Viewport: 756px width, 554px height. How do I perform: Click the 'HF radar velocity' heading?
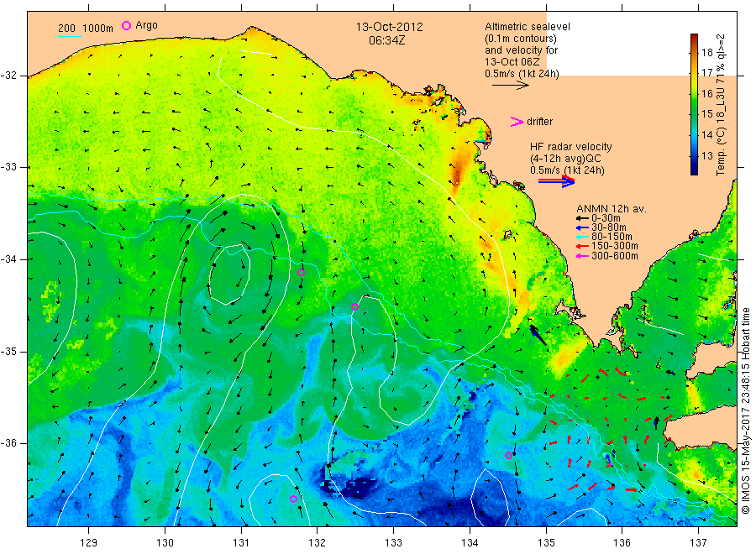tap(571, 146)
